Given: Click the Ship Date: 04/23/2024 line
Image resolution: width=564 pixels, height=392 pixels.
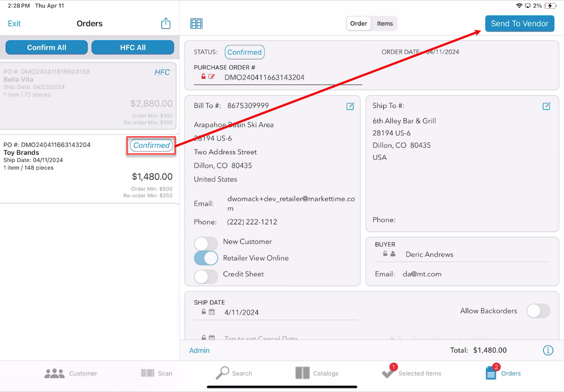Looking at the screenshot, I should click(x=34, y=87).
